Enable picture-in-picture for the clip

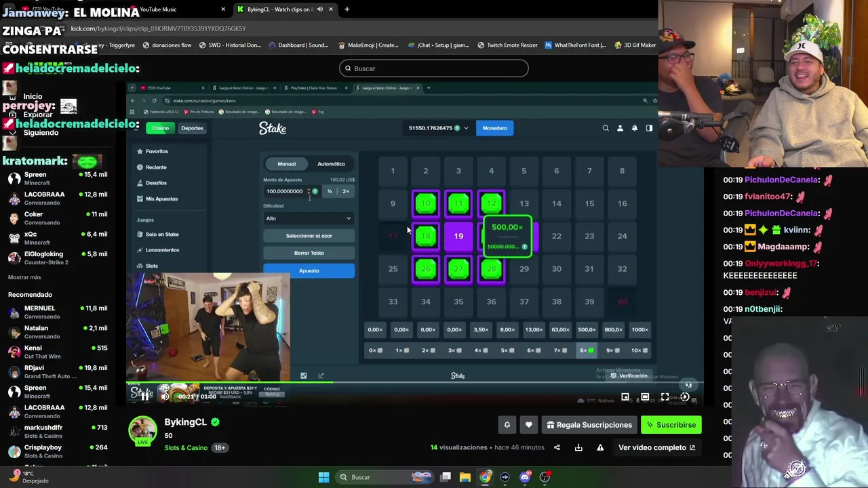pos(625,397)
